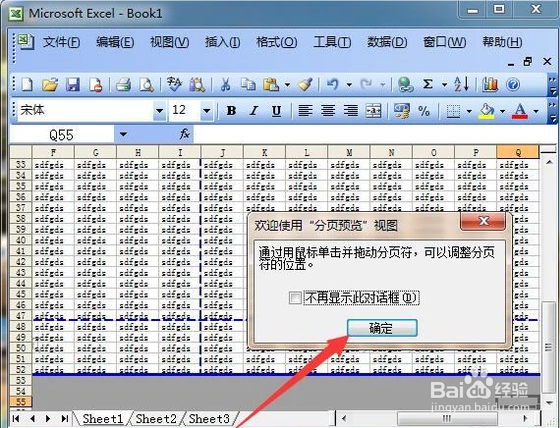Open the 数据(D) menu
560x428 pixels.
click(x=387, y=42)
